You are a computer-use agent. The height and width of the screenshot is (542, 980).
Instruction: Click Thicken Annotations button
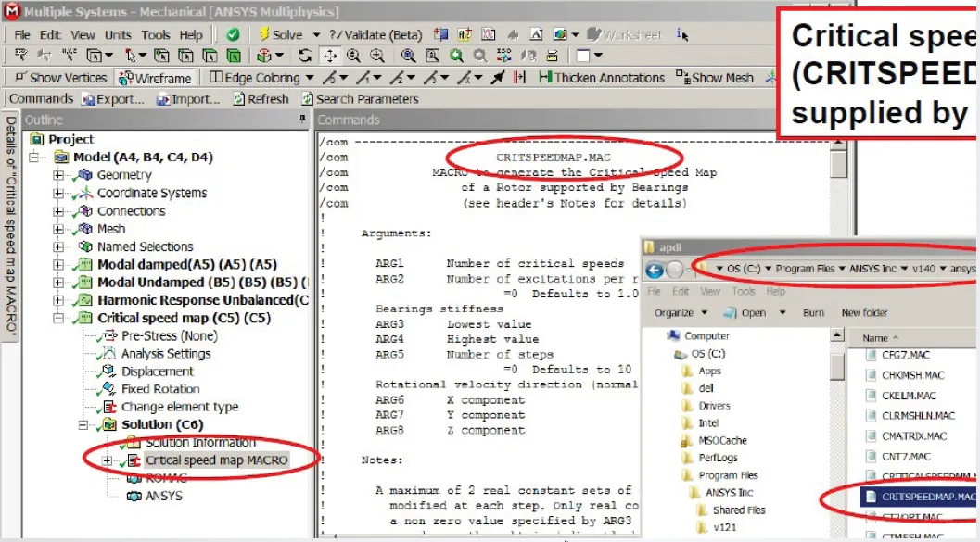coord(601,78)
